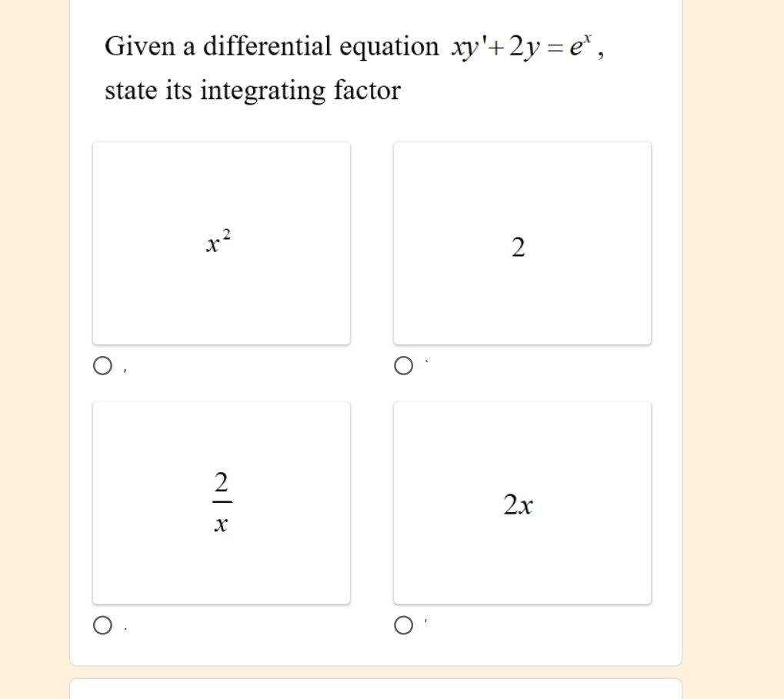Viewport: 784px width, 699px height.
Task: Pick the radio button under 2/x
Action: point(102,626)
